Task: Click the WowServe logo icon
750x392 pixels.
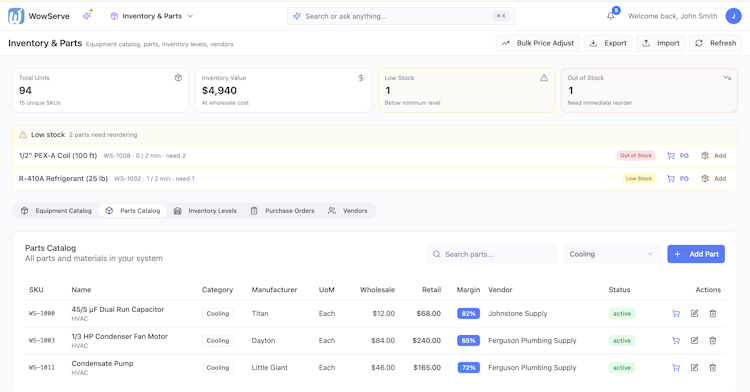Action: pos(16,16)
